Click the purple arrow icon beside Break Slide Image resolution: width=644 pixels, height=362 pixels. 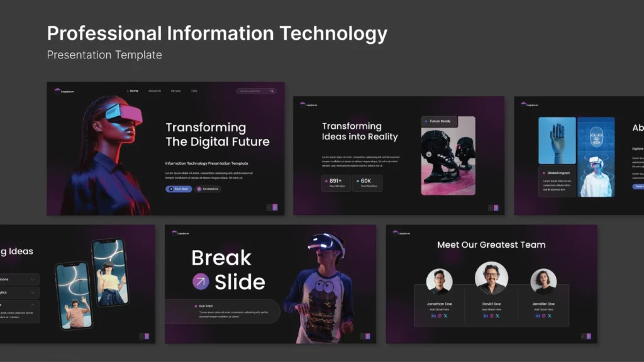tap(201, 282)
